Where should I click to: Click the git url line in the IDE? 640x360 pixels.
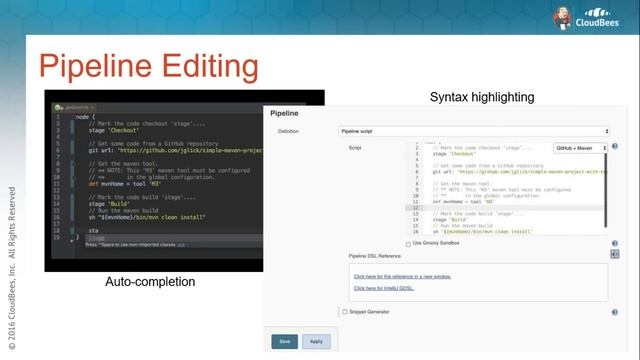point(176,150)
